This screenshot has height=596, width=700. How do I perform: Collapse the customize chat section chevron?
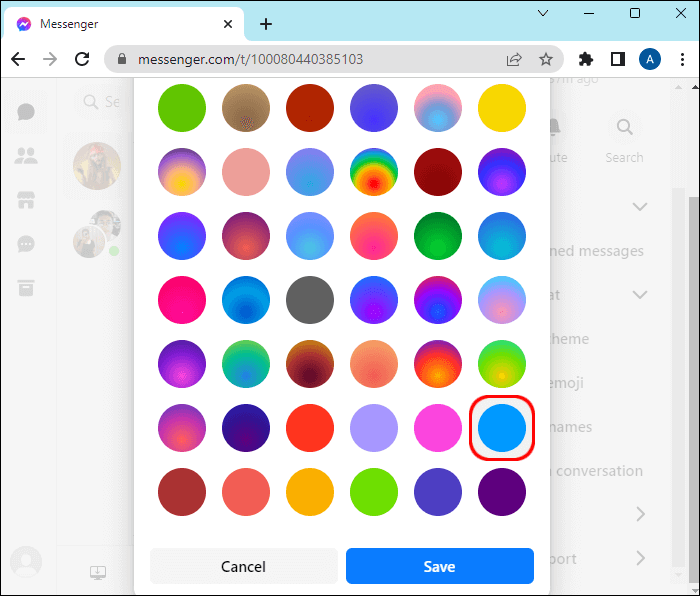[640, 295]
